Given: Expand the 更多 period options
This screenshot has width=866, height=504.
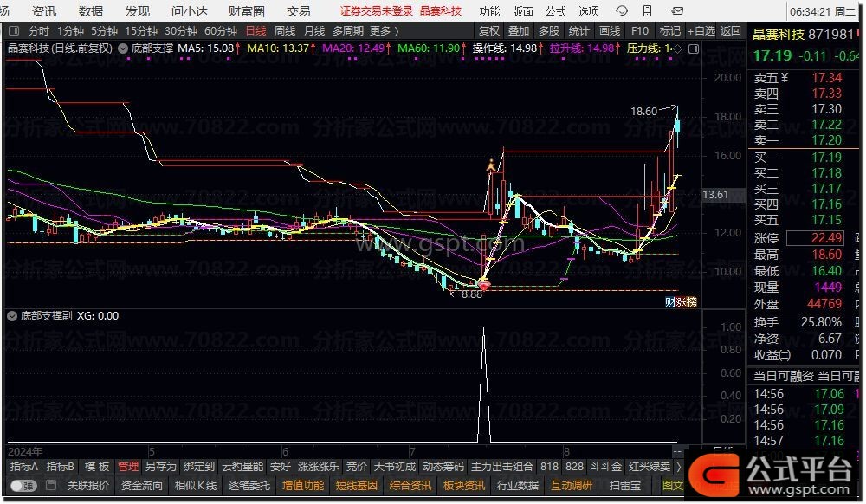Looking at the screenshot, I should coord(384,31).
